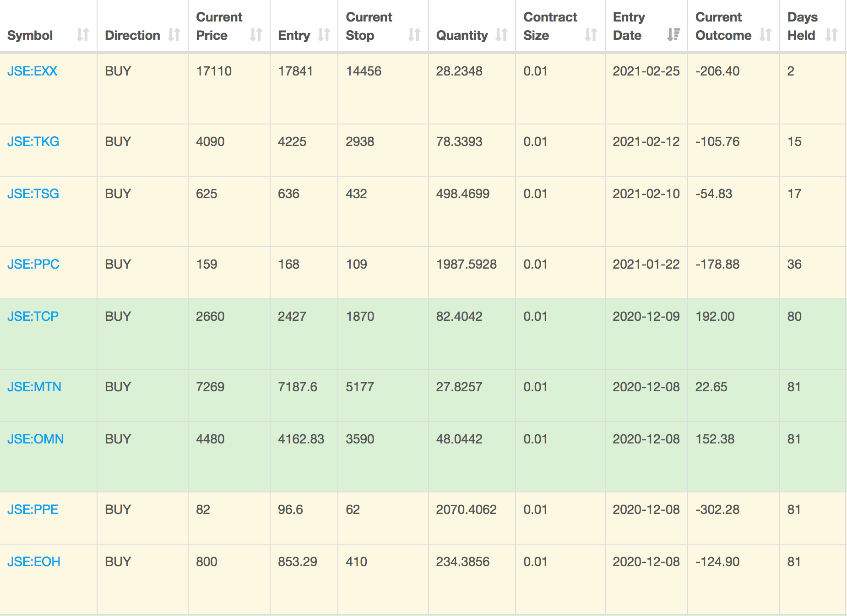Select entry date 2021-01-22
The width and height of the screenshot is (847, 616).
pos(646,264)
